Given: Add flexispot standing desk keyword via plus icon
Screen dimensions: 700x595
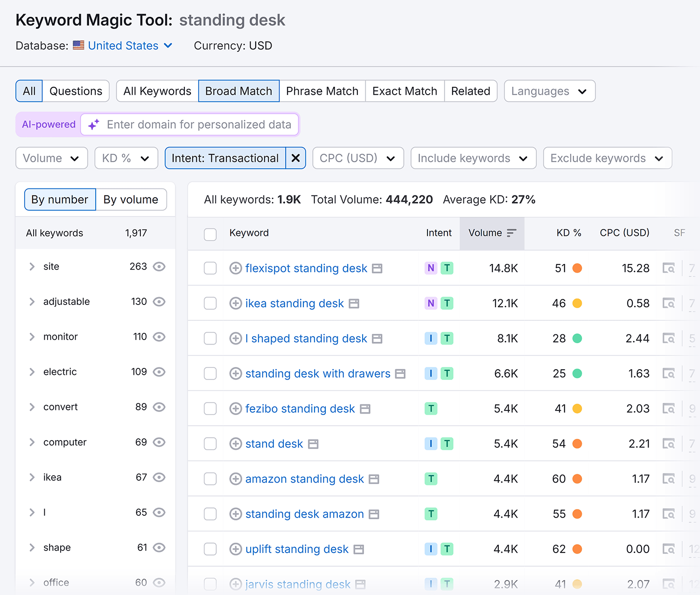Looking at the screenshot, I should pyautogui.click(x=236, y=268).
